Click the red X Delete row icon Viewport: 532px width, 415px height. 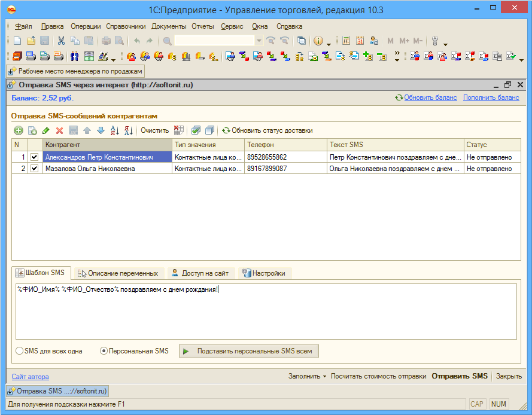click(59, 130)
